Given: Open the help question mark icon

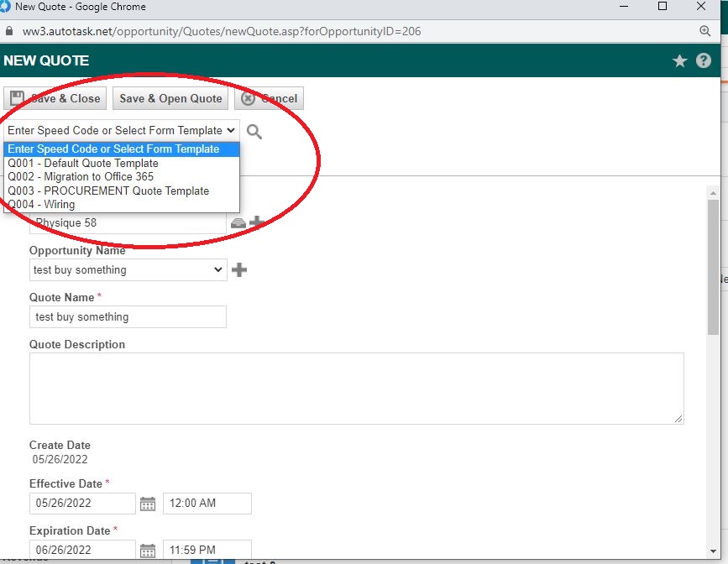Looking at the screenshot, I should pos(704,61).
